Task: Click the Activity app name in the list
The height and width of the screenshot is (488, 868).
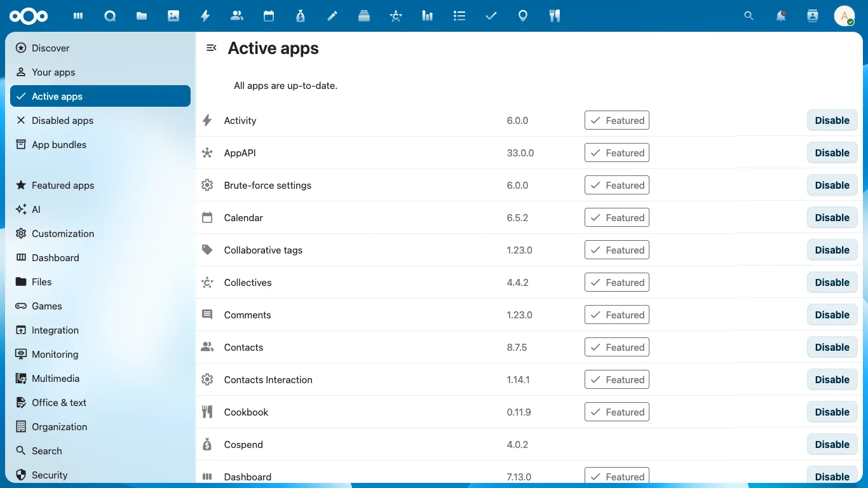Action: 240,120
